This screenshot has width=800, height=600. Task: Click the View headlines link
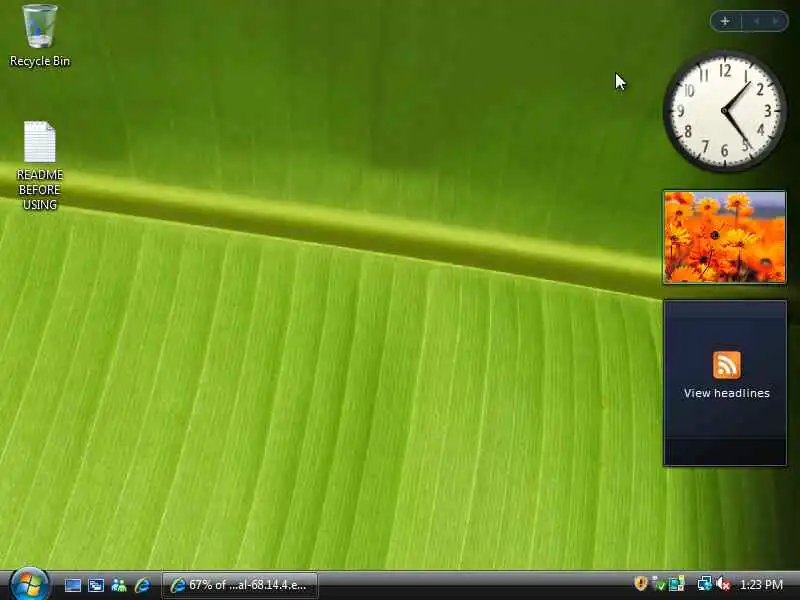pyautogui.click(x=727, y=393)
